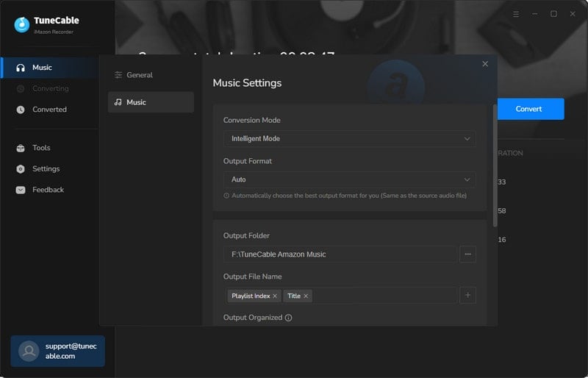Click the music note icon in settings
588x378 pixels.
(118, 102)
